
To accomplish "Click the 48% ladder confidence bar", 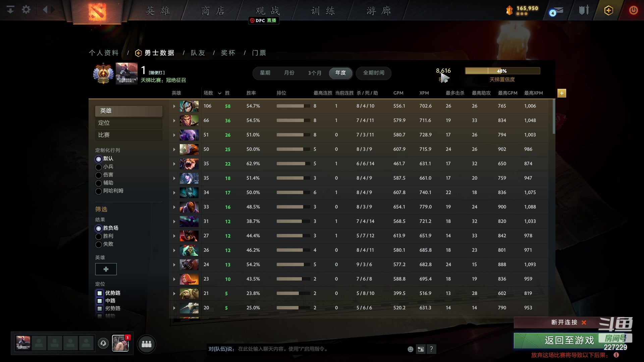I will pyautogui.click(x=502, y=71).
